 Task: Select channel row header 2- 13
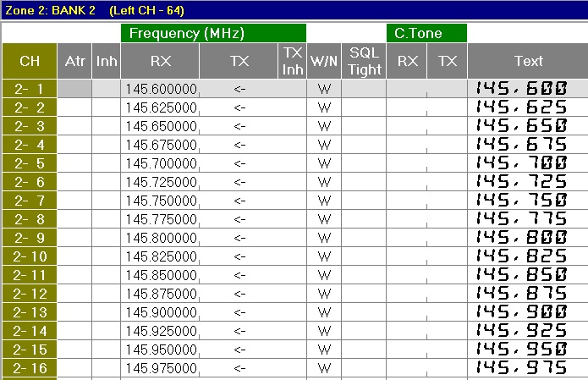(x=30, y=312)
